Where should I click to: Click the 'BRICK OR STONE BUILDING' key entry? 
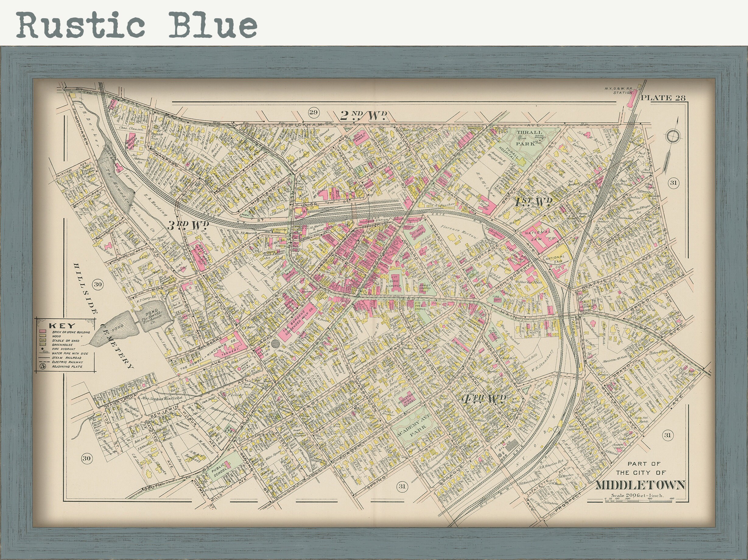coord(71,332)
